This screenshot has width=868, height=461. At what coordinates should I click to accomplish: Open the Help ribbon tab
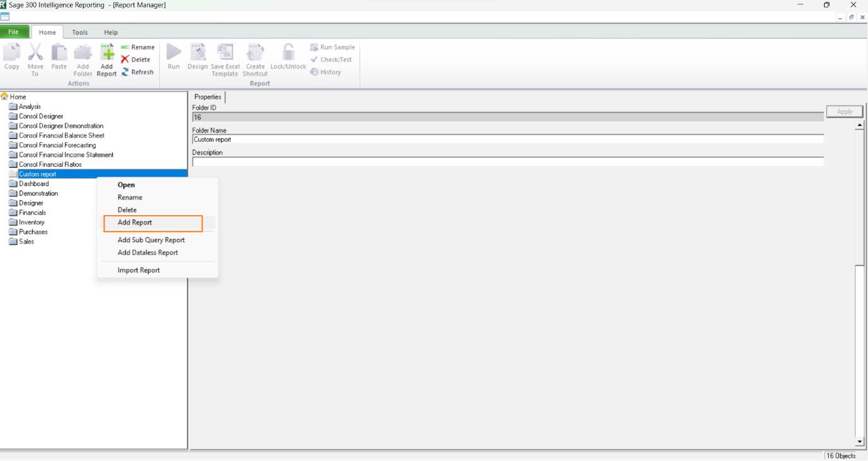point(111,32)
